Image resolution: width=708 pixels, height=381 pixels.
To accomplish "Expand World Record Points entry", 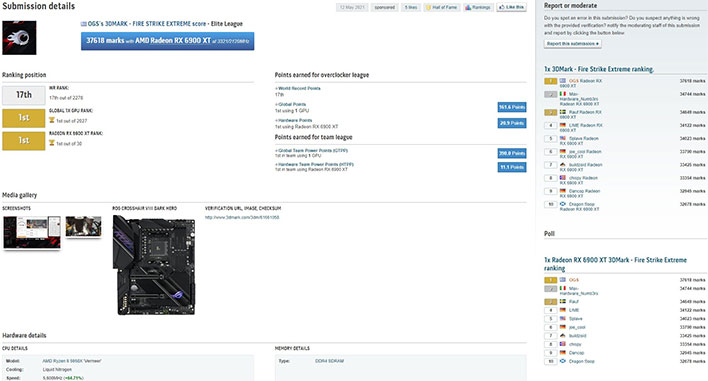I will point(298,88).
